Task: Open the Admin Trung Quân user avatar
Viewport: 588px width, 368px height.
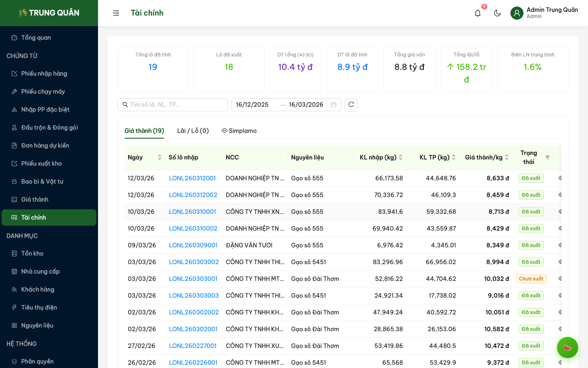Action: click(x=517, y=13)
